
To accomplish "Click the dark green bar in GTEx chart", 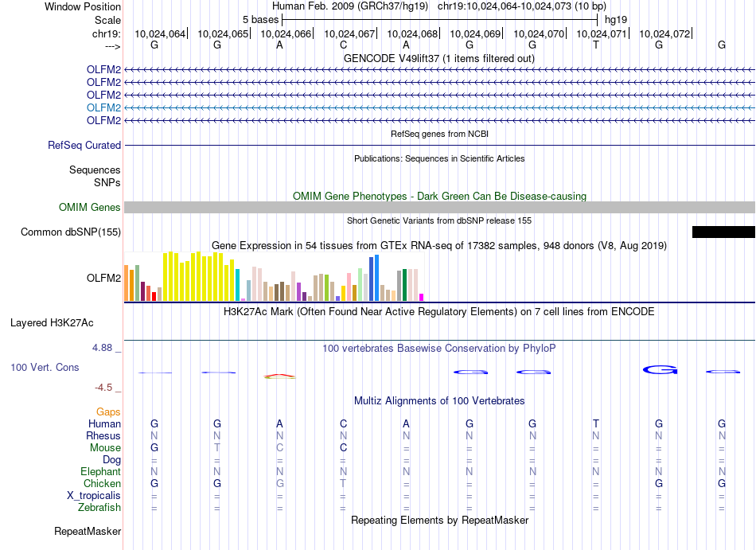I will coord(404,285).
